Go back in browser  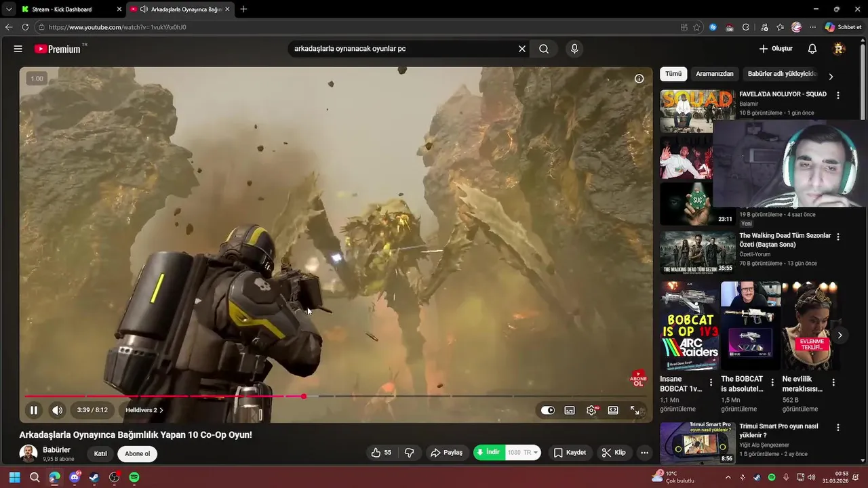pos(9,27)
